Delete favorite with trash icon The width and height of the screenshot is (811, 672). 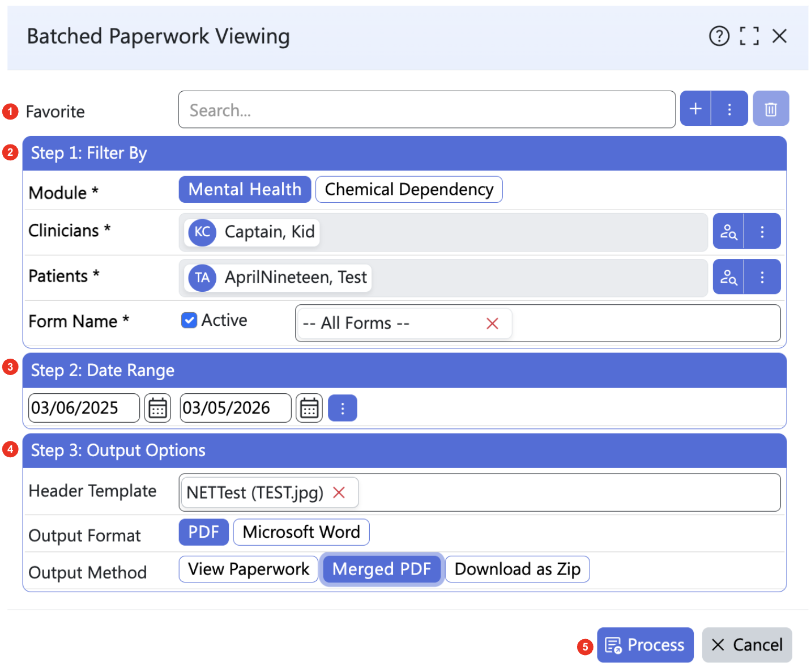(771, 108)
